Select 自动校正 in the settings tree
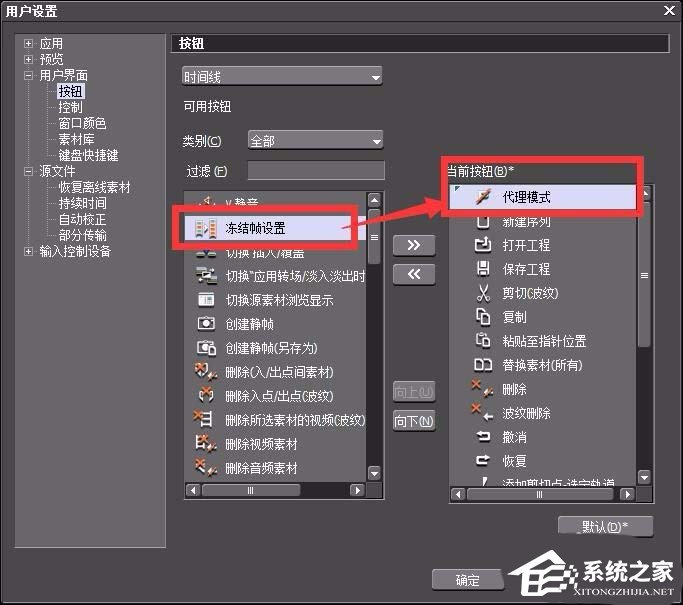Viewport: 683px width, 605px height. pos(82,219)
